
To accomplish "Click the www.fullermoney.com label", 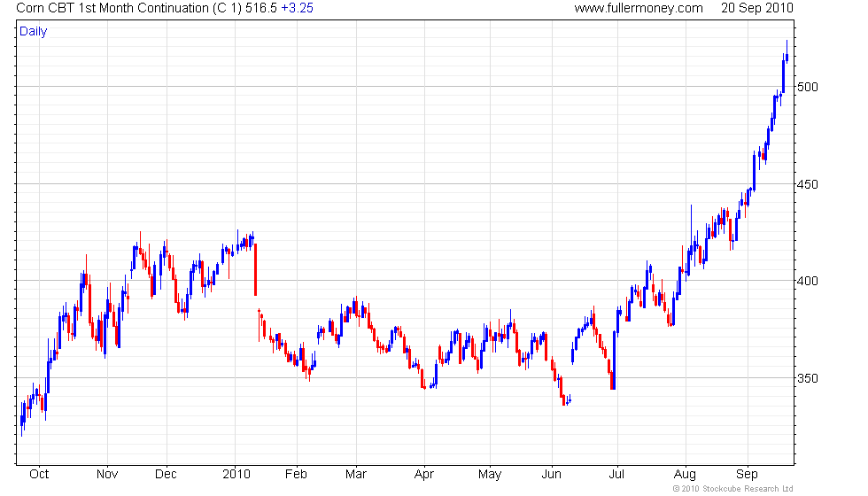I will click(639, 8).
